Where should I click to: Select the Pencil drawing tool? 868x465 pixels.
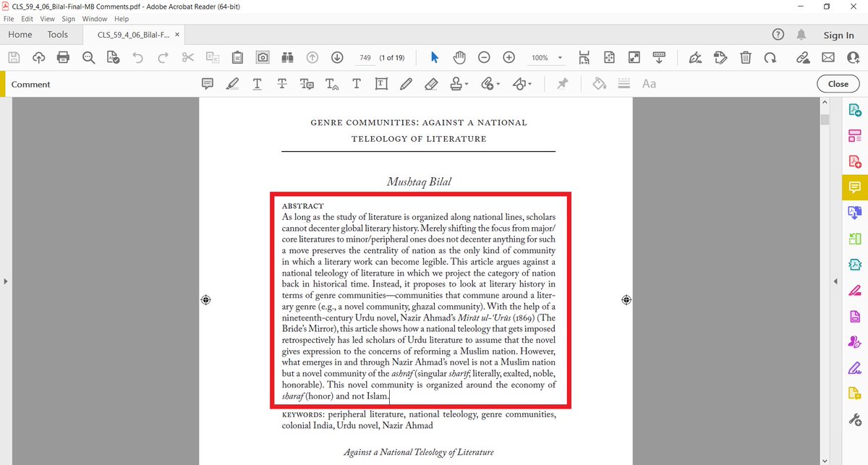point(406,84)
